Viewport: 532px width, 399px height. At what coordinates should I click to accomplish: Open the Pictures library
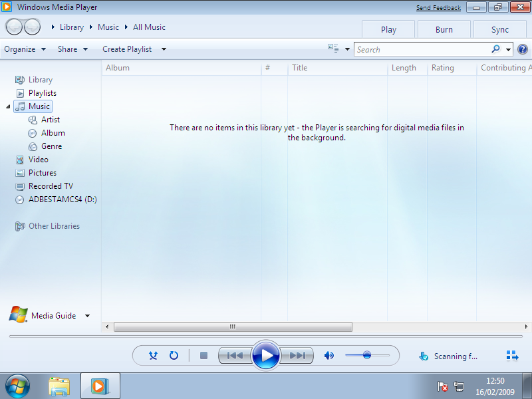point(36,173)
